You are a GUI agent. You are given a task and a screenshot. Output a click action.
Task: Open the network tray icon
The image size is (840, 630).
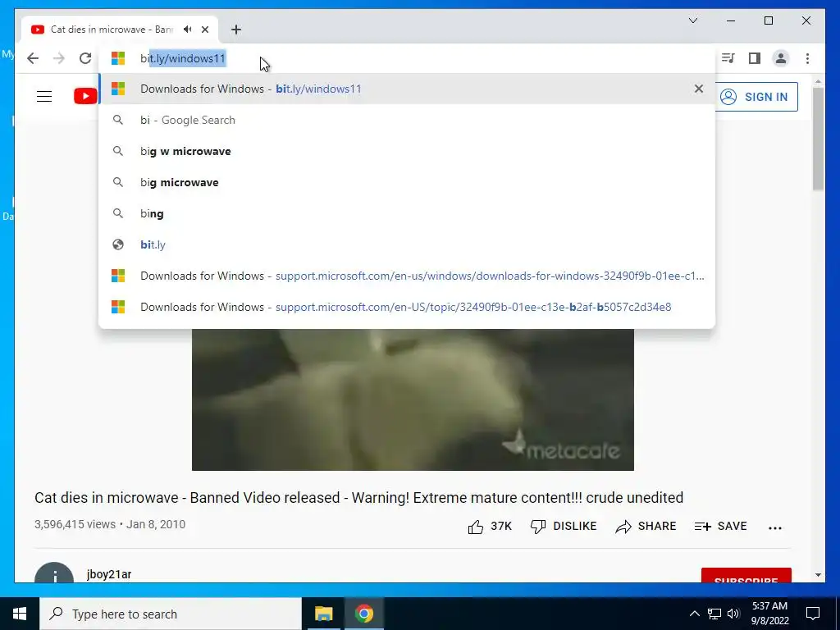pos(714,614)
